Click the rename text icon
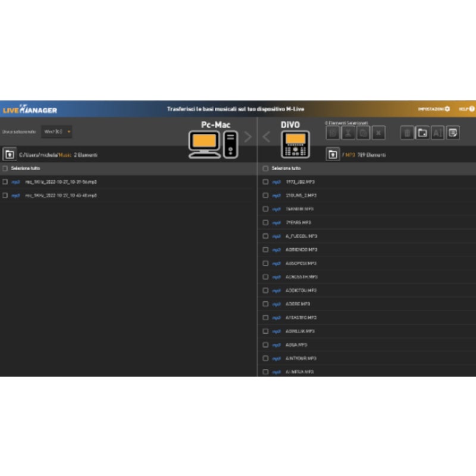 point(437,133)
